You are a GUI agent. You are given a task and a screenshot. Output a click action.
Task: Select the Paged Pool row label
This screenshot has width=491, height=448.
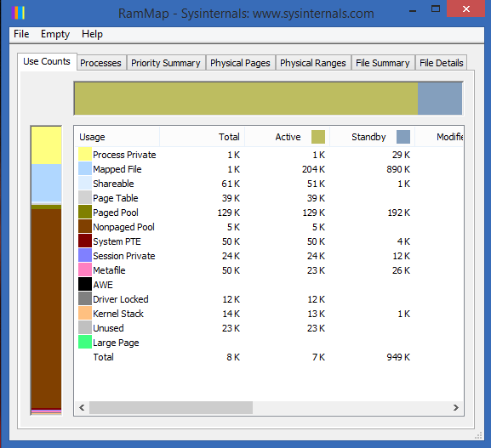[116, 213]
